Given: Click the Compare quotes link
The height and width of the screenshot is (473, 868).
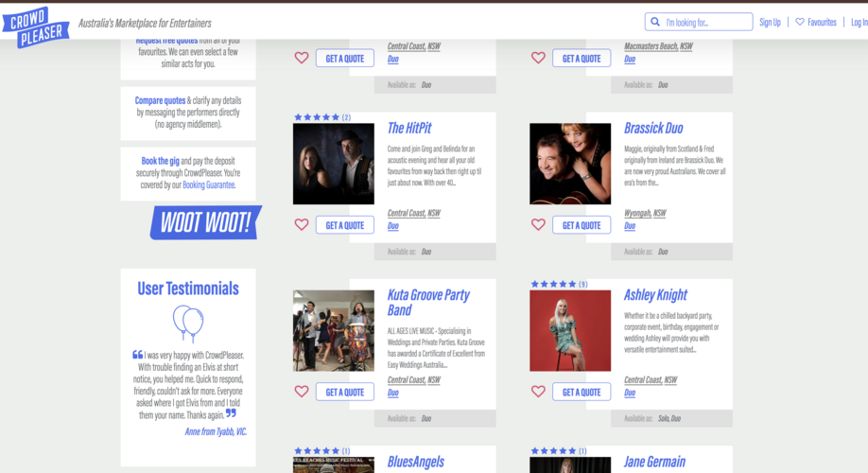Looking at the screenshot, I should coord(160,100).
